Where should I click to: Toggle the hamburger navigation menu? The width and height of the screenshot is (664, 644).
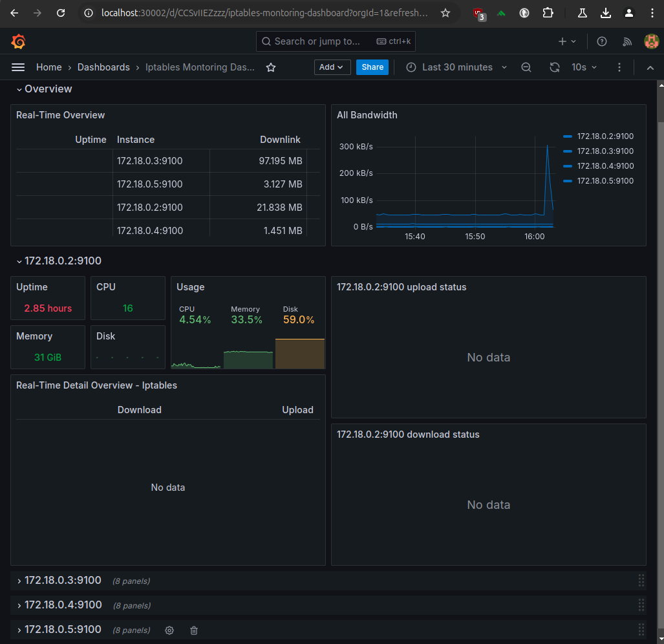(x=18, y=67)
